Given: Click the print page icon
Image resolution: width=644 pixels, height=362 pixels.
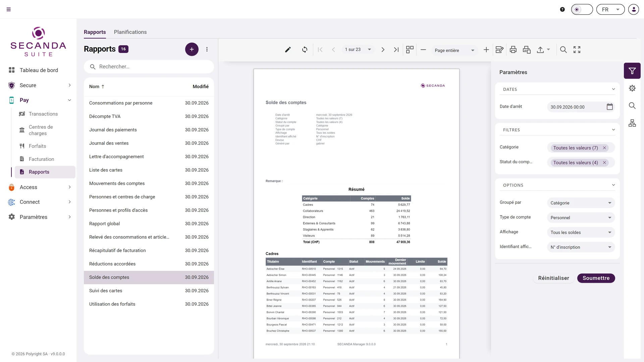Looking at the screenshot, I should click(527, 50).
